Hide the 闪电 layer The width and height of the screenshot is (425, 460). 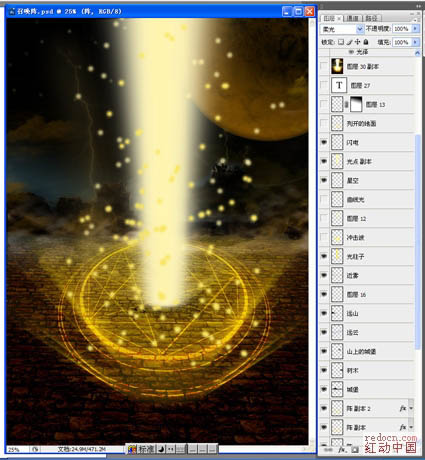[x=324, y=142]
